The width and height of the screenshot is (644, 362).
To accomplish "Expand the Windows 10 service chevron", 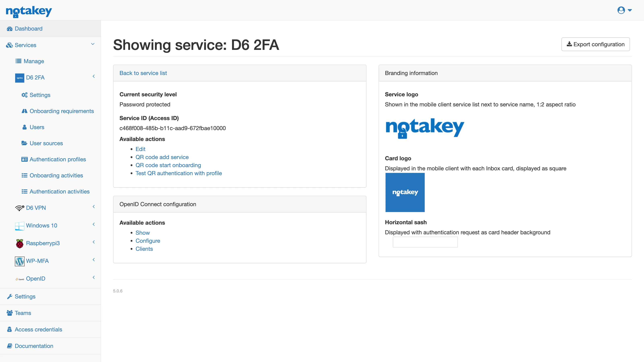I will 94,224.
